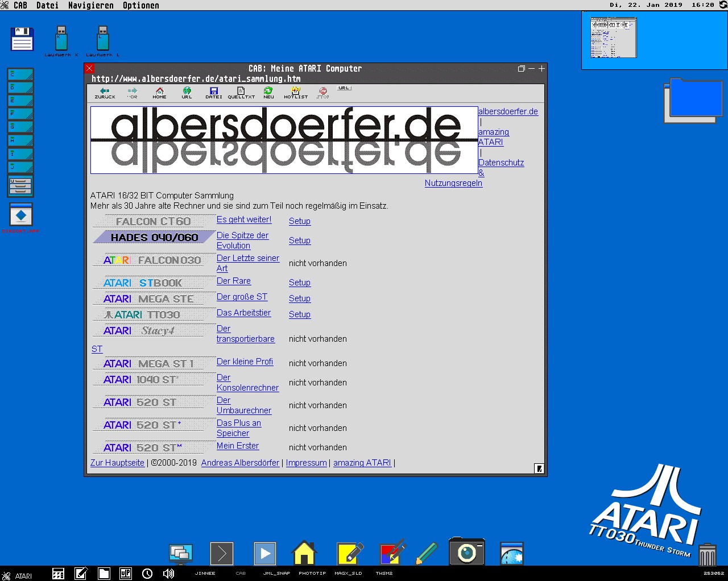
Task: Follow 'Das Arbeitstier' TT030 link
Action: 244,313
